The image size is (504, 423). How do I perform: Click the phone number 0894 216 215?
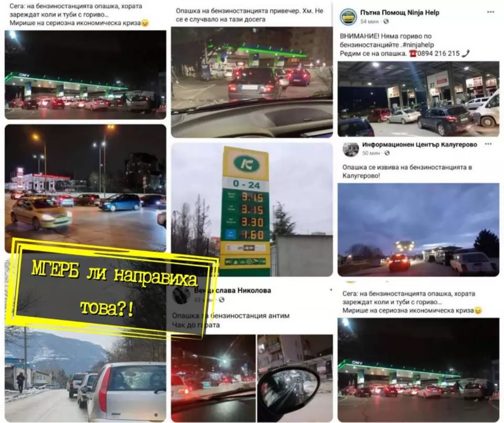pyautogui.click(x=438, y=54)
